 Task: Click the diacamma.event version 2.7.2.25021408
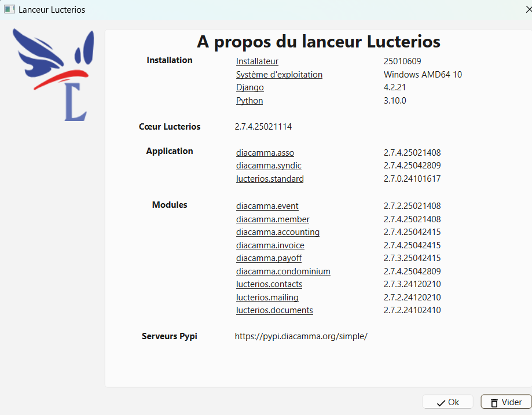(412, 206)
